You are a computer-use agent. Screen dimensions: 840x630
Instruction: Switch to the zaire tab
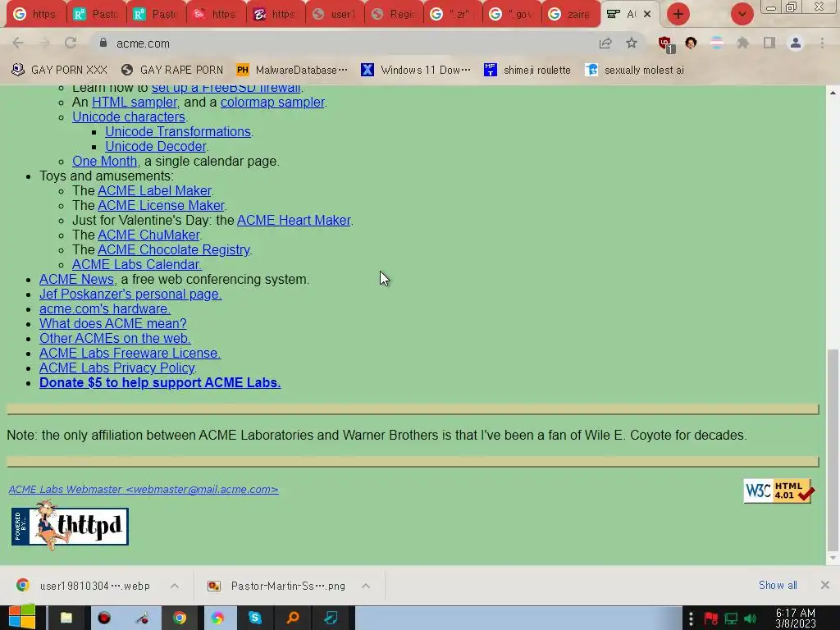pyautogui.click(x=571, y=14)
